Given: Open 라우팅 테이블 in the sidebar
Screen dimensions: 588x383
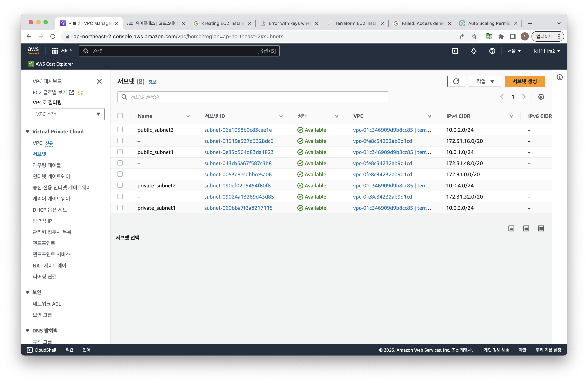Looking at the screenshot, I should click(47, 165).
